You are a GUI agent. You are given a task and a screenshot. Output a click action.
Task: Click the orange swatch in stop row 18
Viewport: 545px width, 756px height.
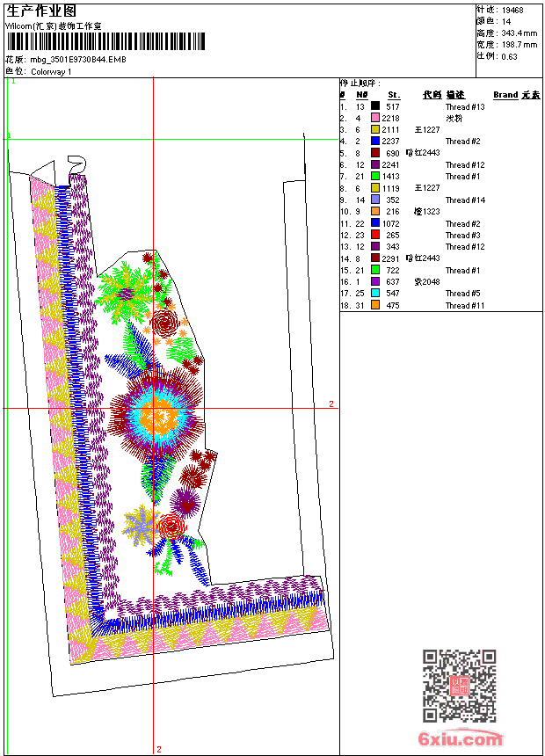tap(374, 305)
